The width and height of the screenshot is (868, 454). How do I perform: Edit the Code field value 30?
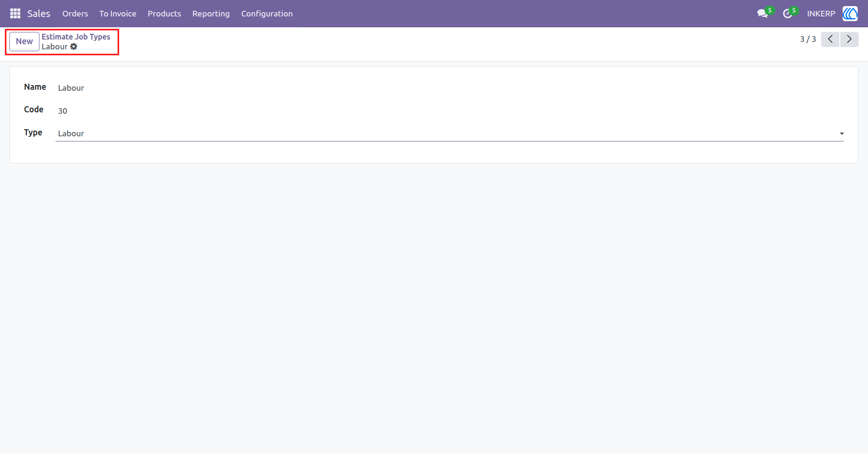(x=449, y=111)
